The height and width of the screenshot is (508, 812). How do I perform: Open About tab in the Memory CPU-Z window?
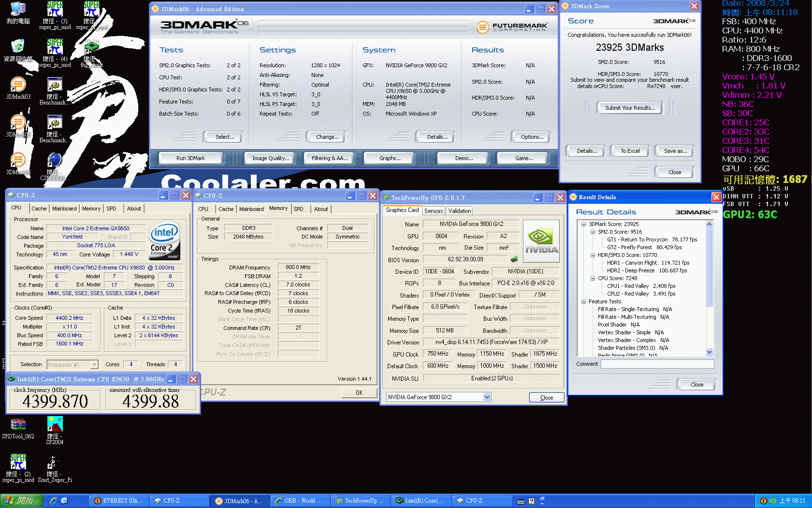[321, 209]
